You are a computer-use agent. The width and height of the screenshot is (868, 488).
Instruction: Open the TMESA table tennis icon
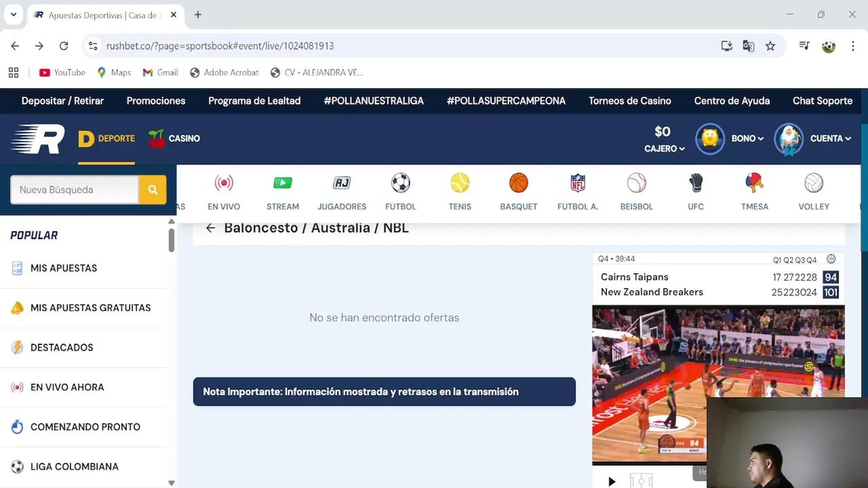pyautogui.click(x=755, y=183)
